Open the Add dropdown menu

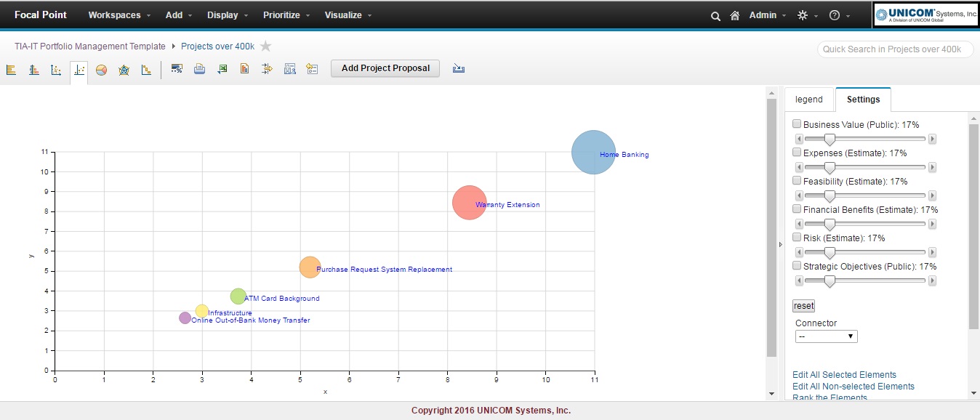(x=179, y=15)
